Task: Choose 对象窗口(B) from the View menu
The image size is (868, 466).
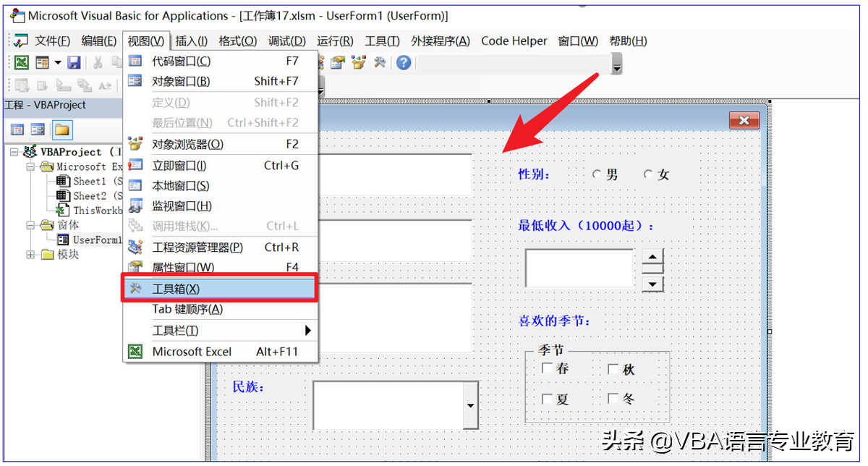Action: [221, 81]
